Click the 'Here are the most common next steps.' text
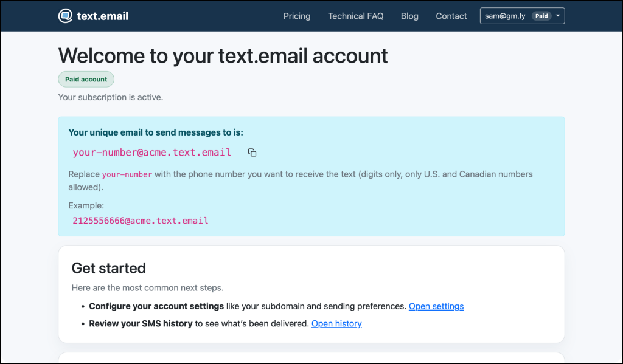The width and height of the screenshot is (623, 364). pyautogui.click(x=147, y=288)
